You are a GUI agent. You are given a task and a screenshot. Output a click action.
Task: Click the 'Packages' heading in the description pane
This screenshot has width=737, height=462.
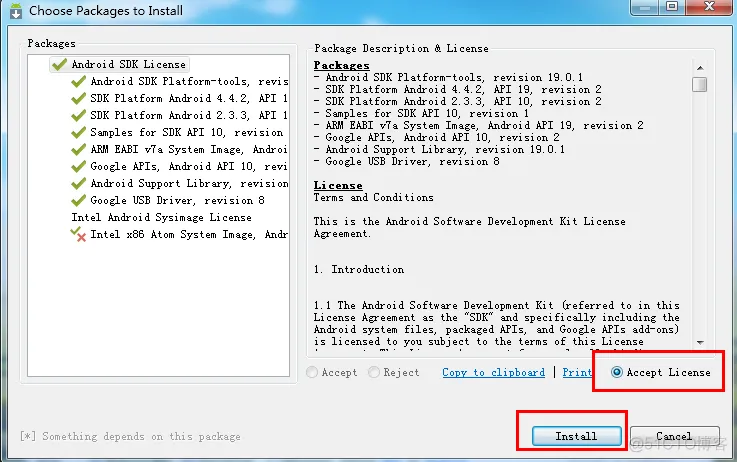[x=342, y=65]
